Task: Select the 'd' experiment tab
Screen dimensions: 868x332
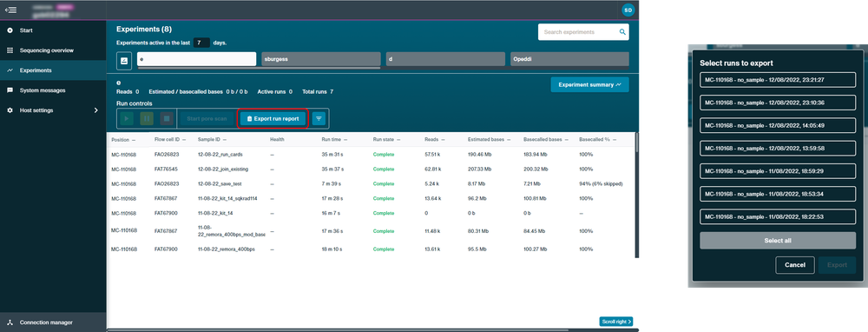Action: click(x=445, y=59)
